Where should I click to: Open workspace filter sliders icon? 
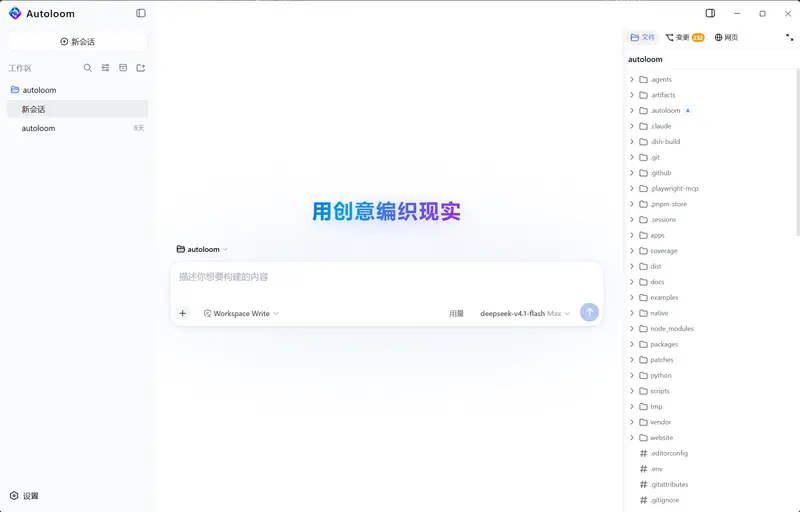pos(105,68)
